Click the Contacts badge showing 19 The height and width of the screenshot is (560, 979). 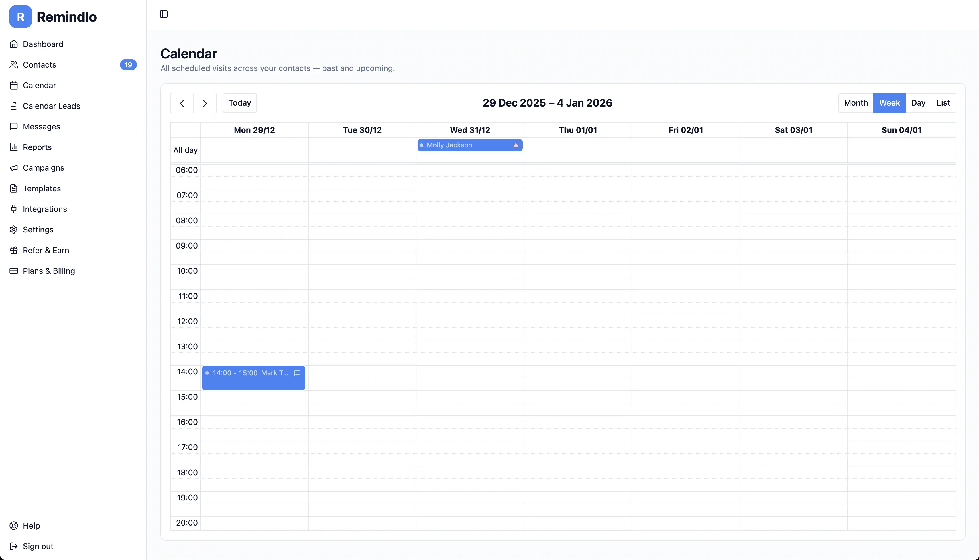[129, 65]
